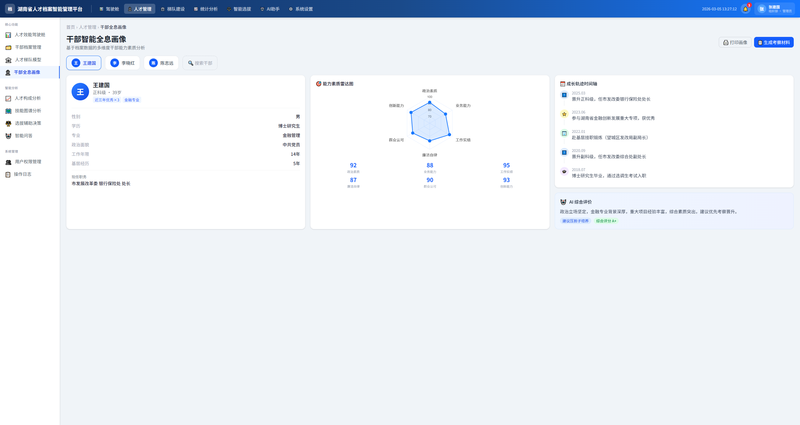Select 人才构成分析 in the sidebar

pos(28,98)
